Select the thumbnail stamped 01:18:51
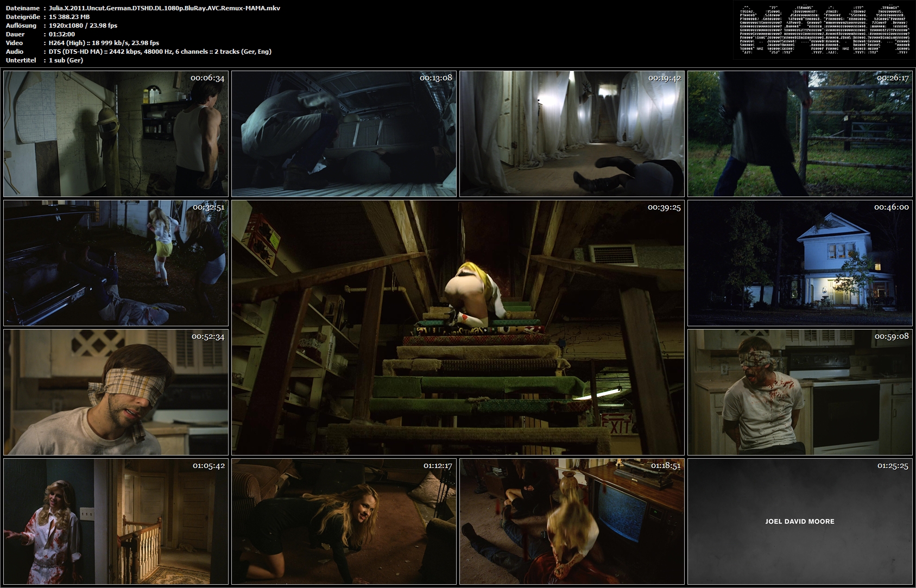The image size is (916, 588). click(x=572, y=521)
